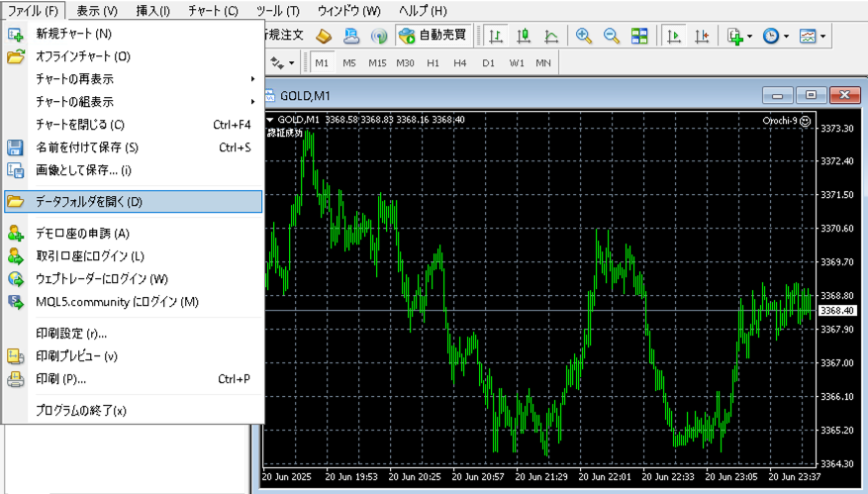This screenshot has width=868, height=494.
Task: Open the ヘルプ (H) menu
Action: [x=423, y=11]
